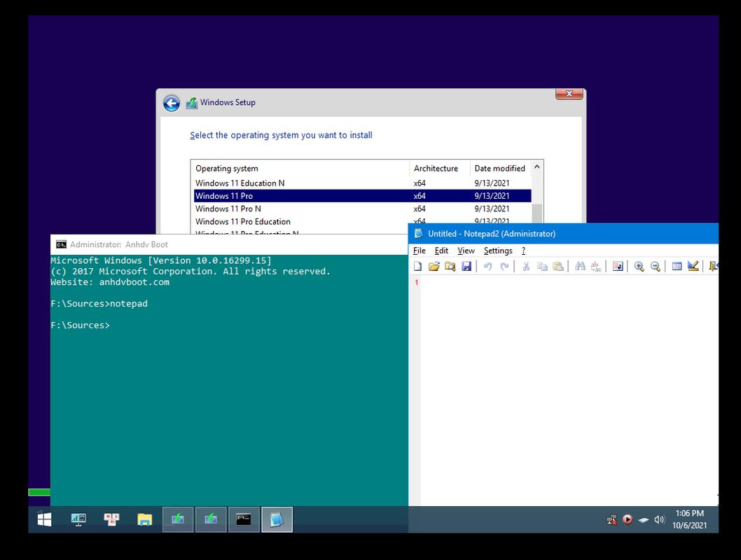741x560 pixels.
Task: Click the Notepad2 title bar icon
Action: tap(418, 234)
